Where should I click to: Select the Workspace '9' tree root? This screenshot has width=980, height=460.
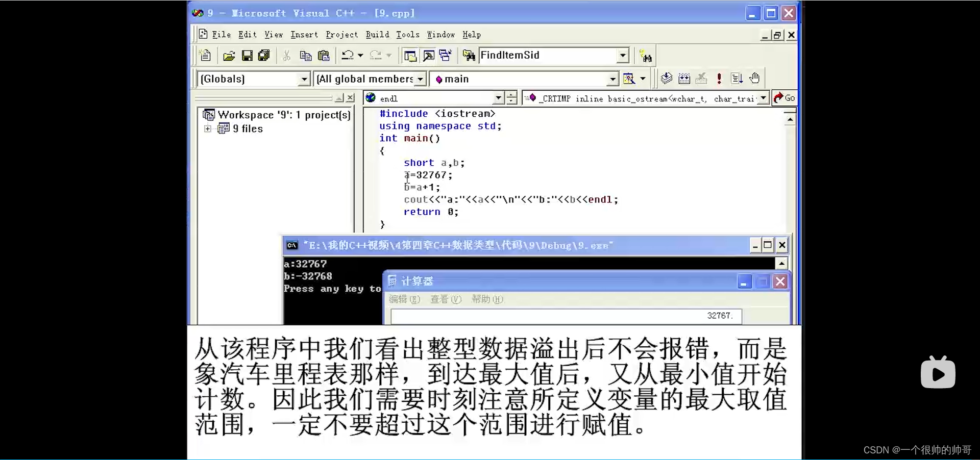(284, 115)
